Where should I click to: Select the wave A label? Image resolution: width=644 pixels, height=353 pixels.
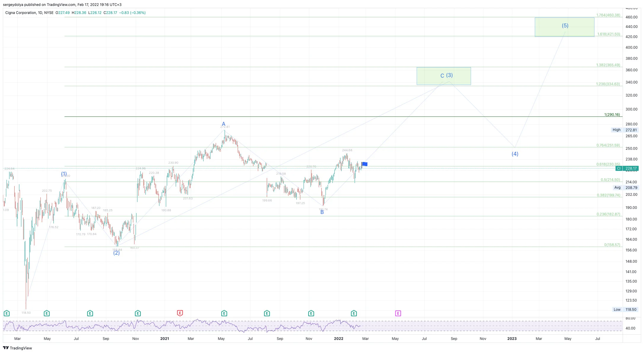point(224,124)
